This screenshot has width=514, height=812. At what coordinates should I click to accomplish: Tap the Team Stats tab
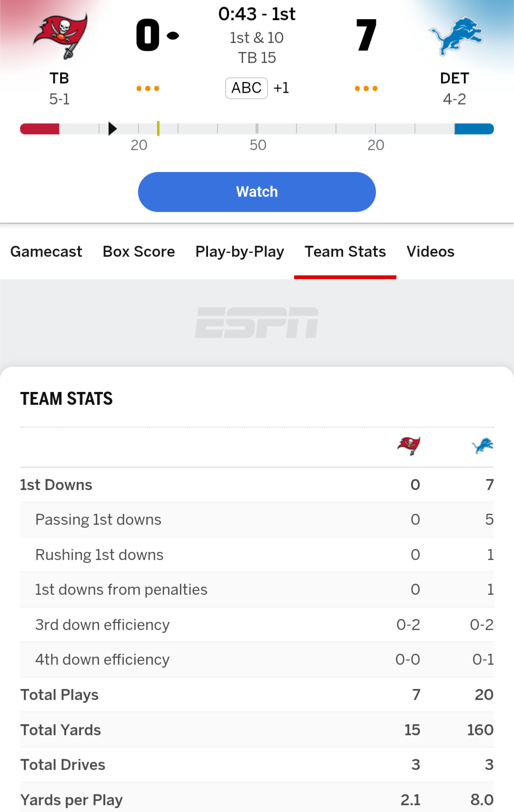[x=345, y=251]
